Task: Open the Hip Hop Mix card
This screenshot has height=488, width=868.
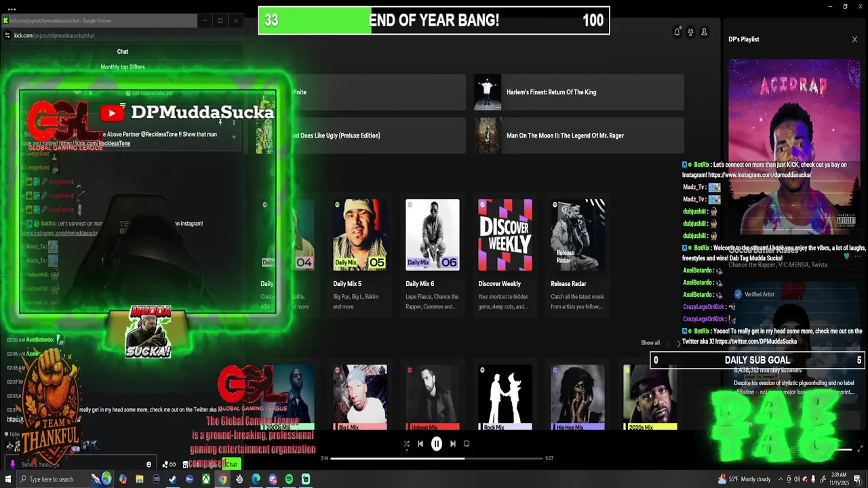Action: [578, 397]
